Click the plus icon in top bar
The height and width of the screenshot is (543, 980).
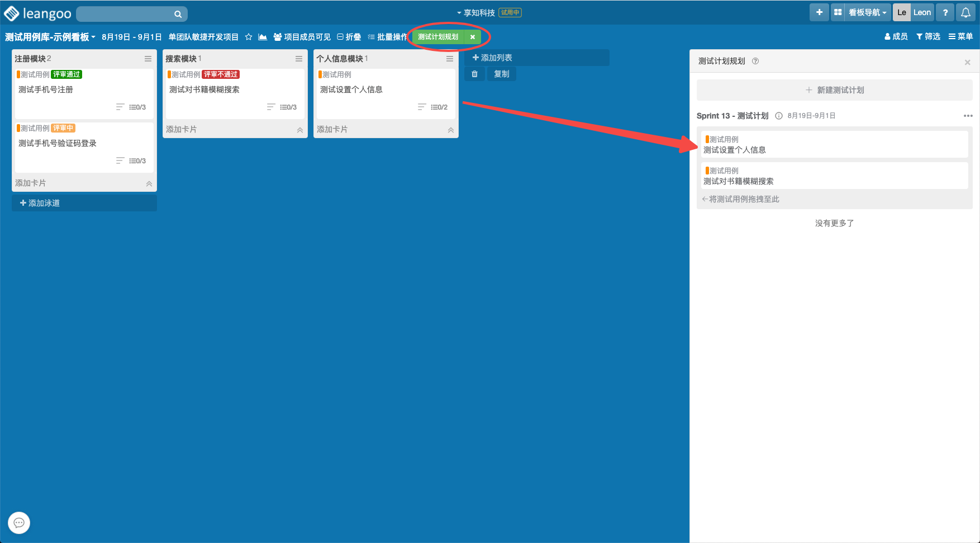(819, 12)
